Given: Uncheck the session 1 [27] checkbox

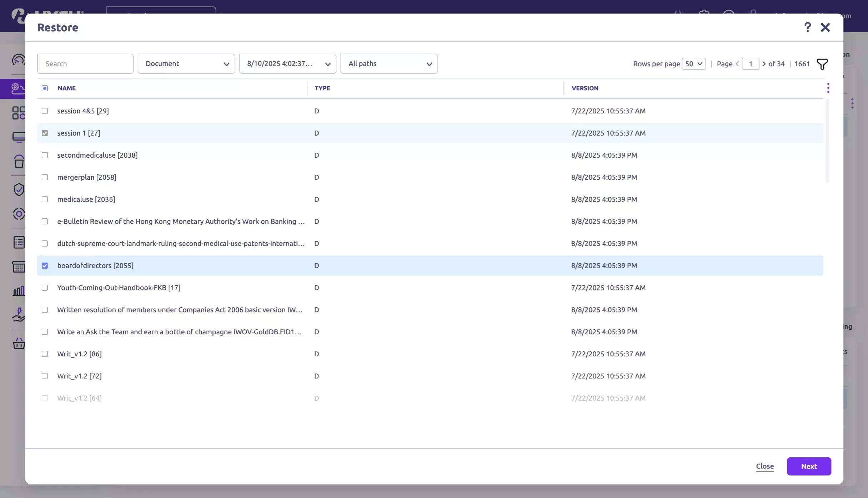Looking at the screenshot, I should (x=45, y=133).
